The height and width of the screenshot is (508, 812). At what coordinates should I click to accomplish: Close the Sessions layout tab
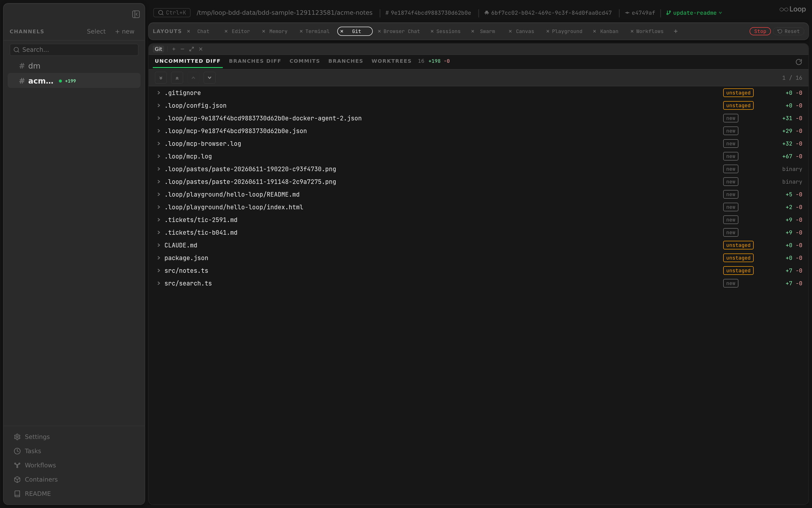[432, 31]
